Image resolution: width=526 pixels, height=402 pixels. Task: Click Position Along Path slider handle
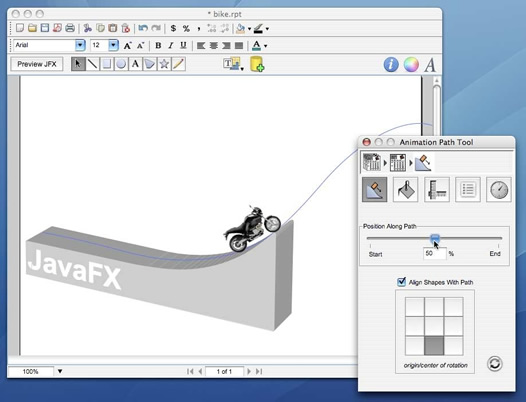tap(435, 238)
